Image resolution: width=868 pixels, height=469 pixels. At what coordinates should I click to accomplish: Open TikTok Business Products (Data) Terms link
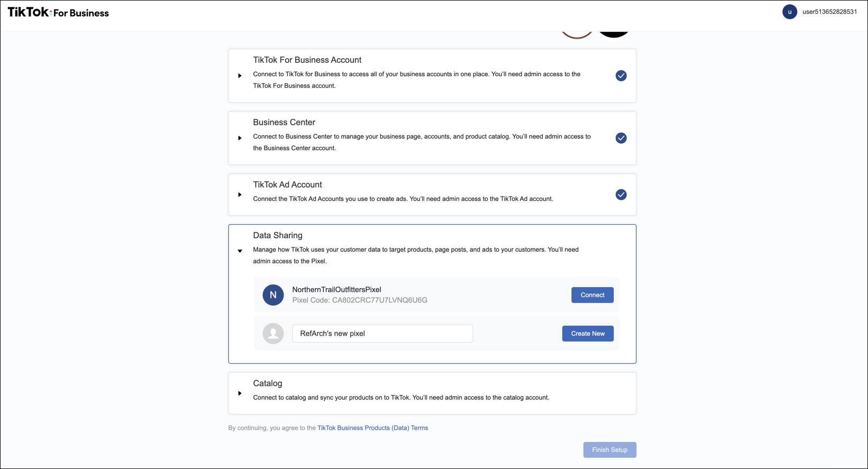[x=372, y=428]
